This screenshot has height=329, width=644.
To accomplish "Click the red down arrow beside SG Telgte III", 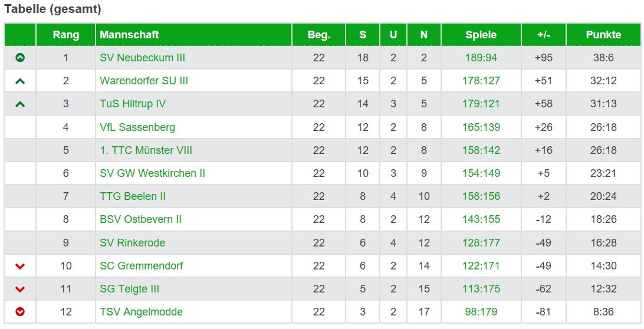I will 20,289.
